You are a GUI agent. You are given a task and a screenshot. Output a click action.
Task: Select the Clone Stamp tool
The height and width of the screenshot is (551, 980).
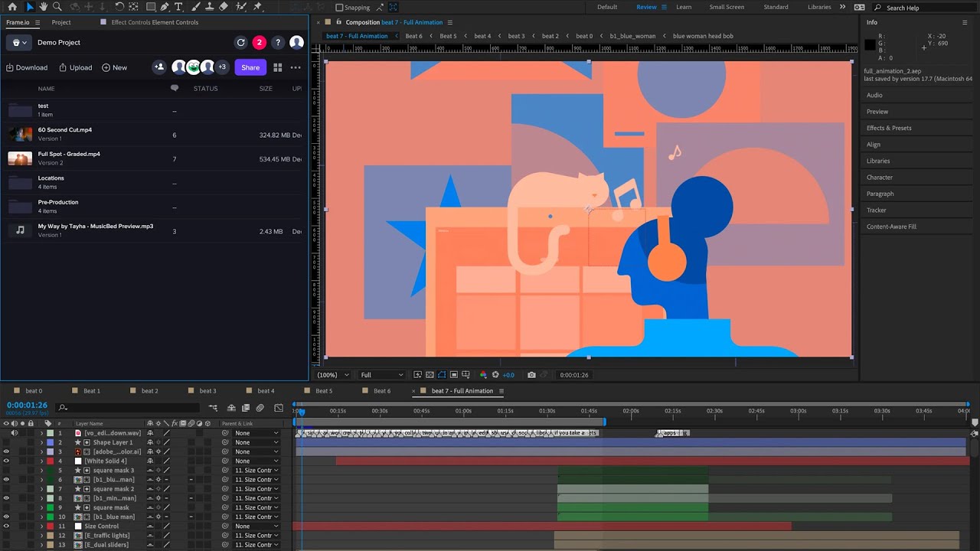click(210, 7)
